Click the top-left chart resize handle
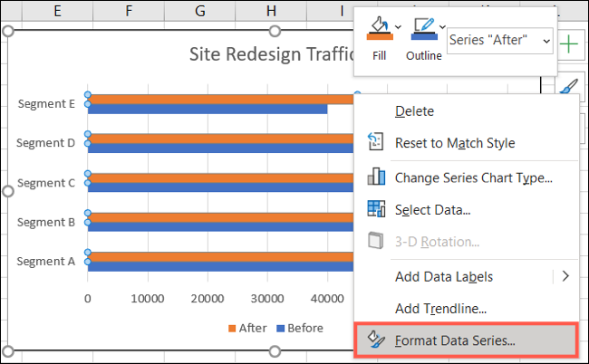The image size is (589, 364). (8, 31)
